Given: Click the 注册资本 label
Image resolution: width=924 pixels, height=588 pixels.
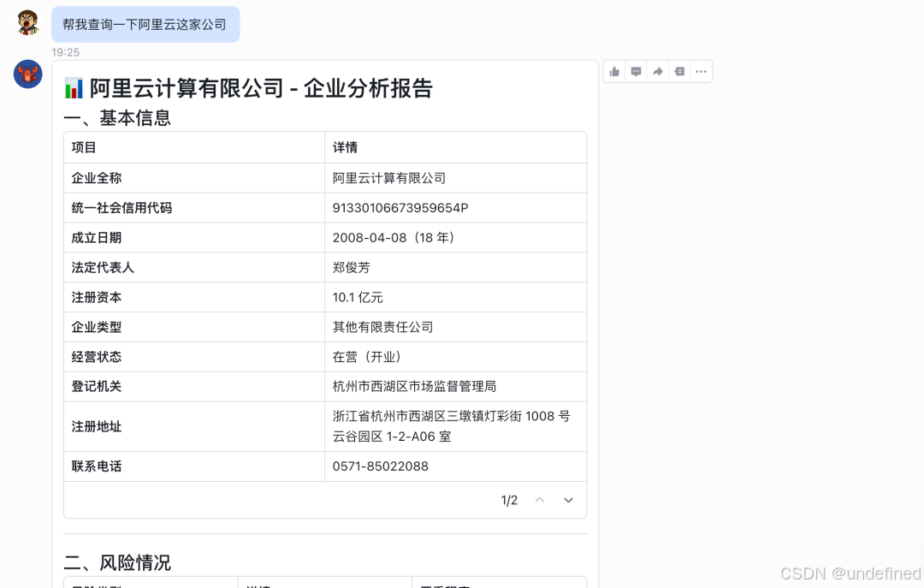Looking at the screenshot, I should click(x=97, y=297).
